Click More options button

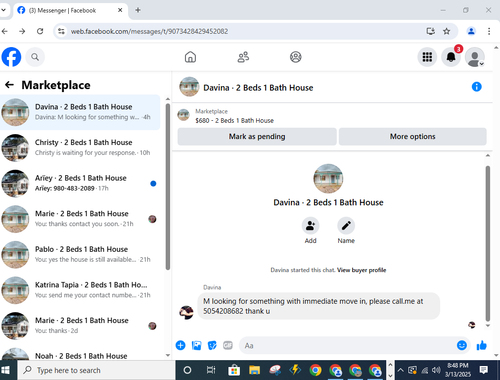click(413, 137)
